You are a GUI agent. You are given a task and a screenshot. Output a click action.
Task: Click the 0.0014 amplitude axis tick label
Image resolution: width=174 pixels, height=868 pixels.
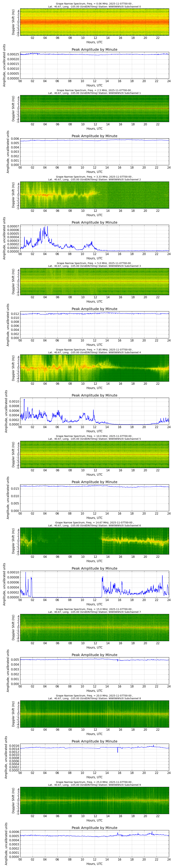click(14, 749)
